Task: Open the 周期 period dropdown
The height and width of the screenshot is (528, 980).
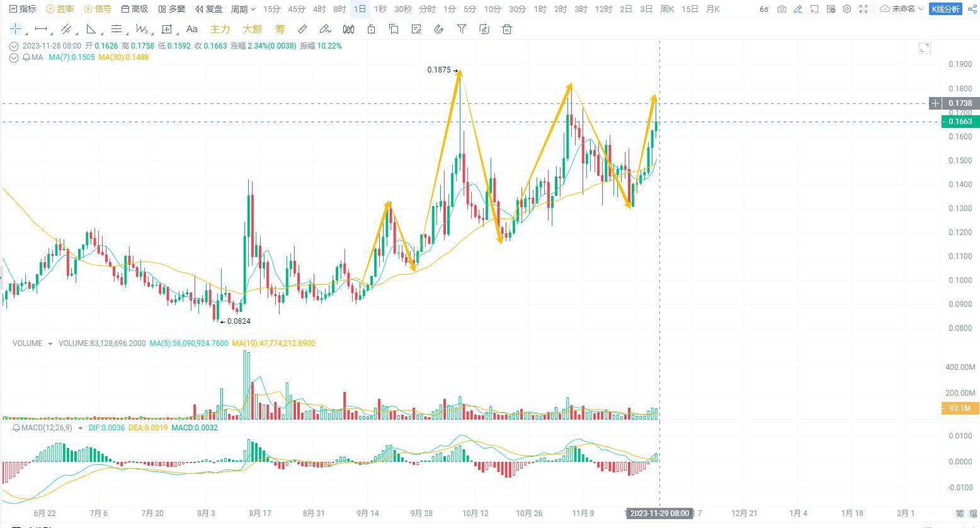Action: pyautogui.click(x=243, y=9)
